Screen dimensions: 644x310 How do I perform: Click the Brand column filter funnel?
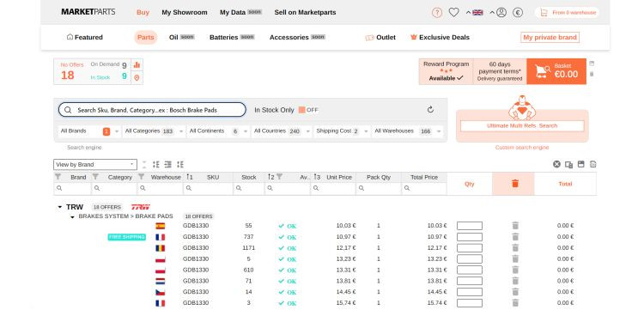(58, 177)
